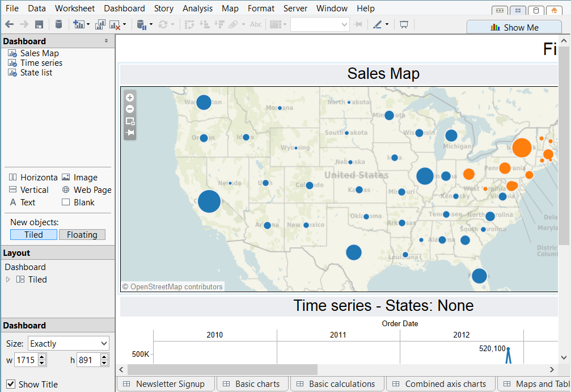Add a Text object to dashboard

click(x=23, y=202)
